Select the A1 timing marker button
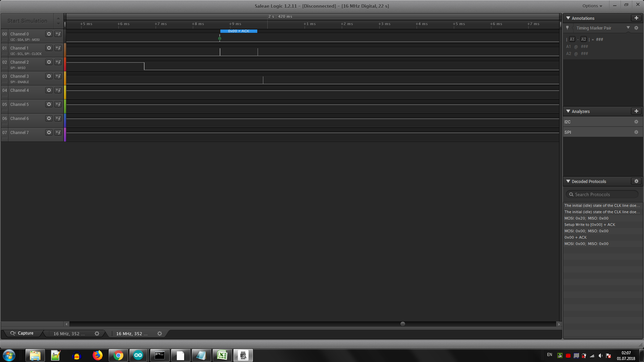Viewport: 644px width, 362px height. pyautogui.click(x=572, y=40)
